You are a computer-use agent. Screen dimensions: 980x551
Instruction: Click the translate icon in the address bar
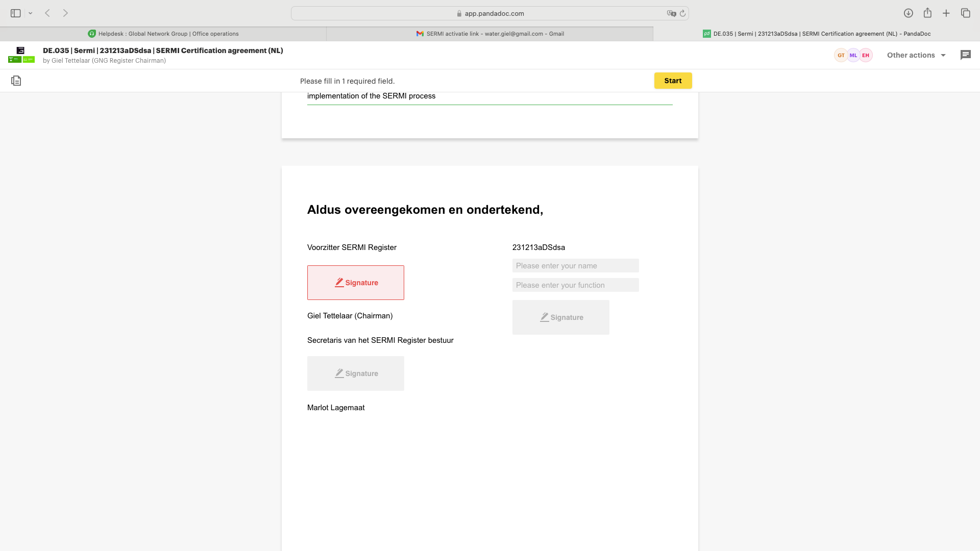click(671, 13)
